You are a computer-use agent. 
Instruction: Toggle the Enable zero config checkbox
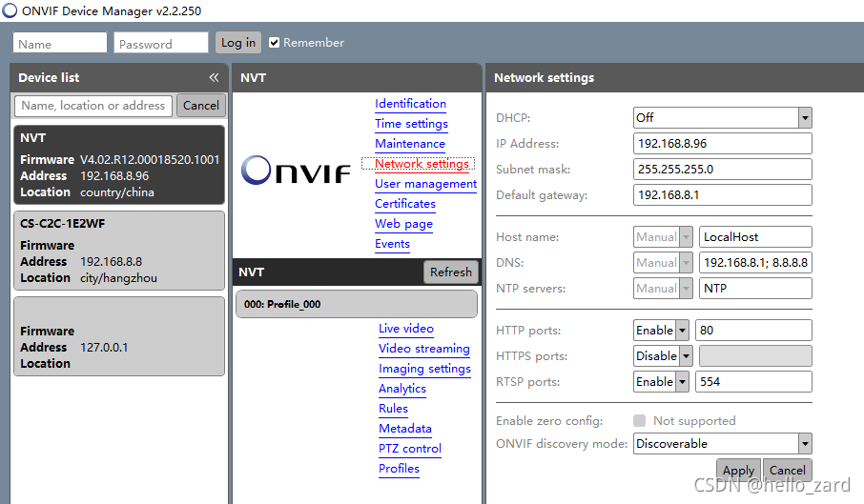point(640,421)
